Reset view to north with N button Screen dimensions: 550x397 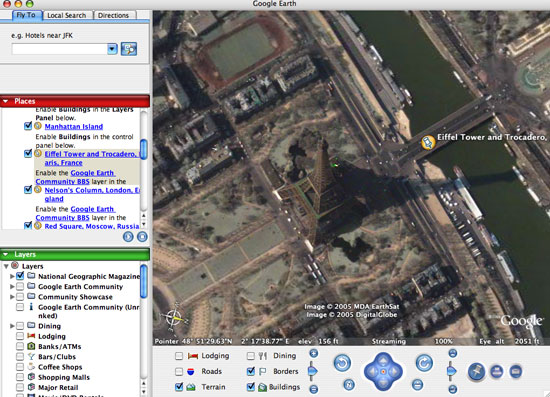[349, 384]
